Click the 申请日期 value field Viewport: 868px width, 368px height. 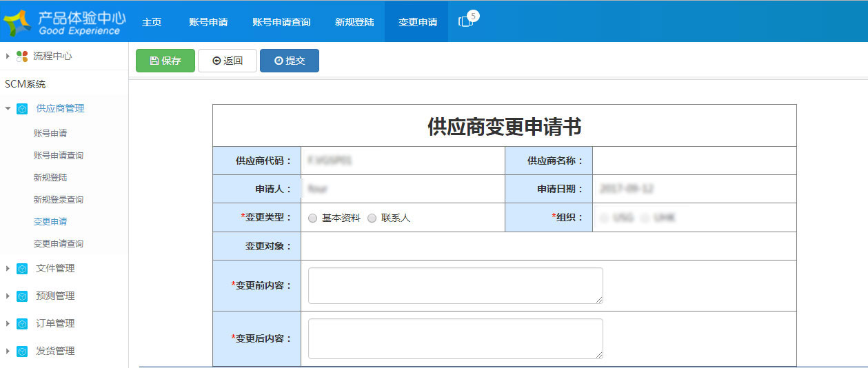click(694, 189)
